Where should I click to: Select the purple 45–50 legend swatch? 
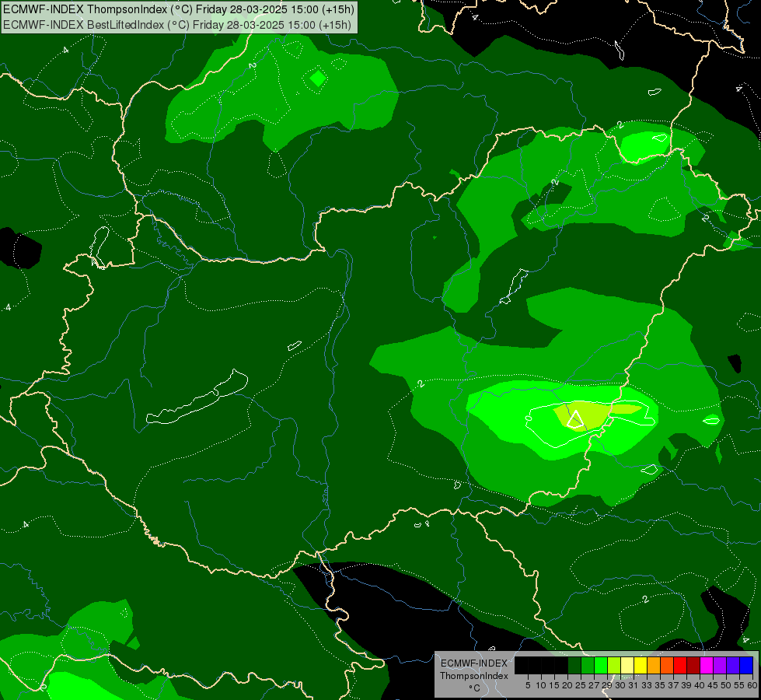point(720,665)
